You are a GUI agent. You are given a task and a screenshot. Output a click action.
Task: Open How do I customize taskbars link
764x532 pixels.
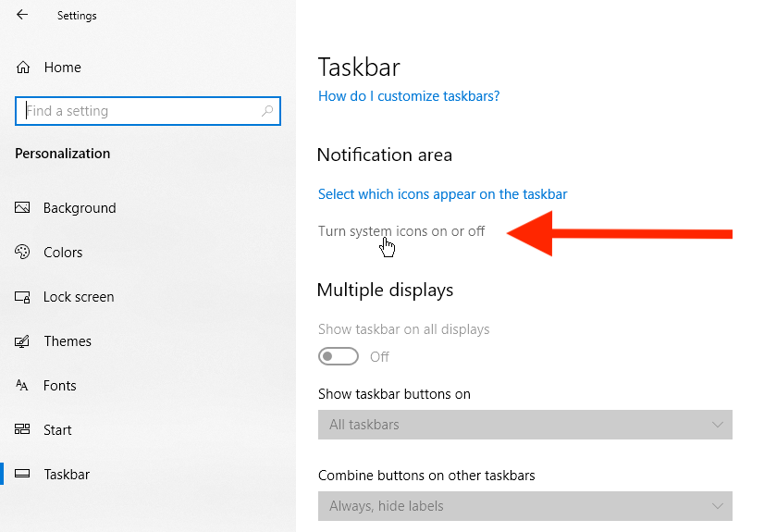click(x=409, y=96)
